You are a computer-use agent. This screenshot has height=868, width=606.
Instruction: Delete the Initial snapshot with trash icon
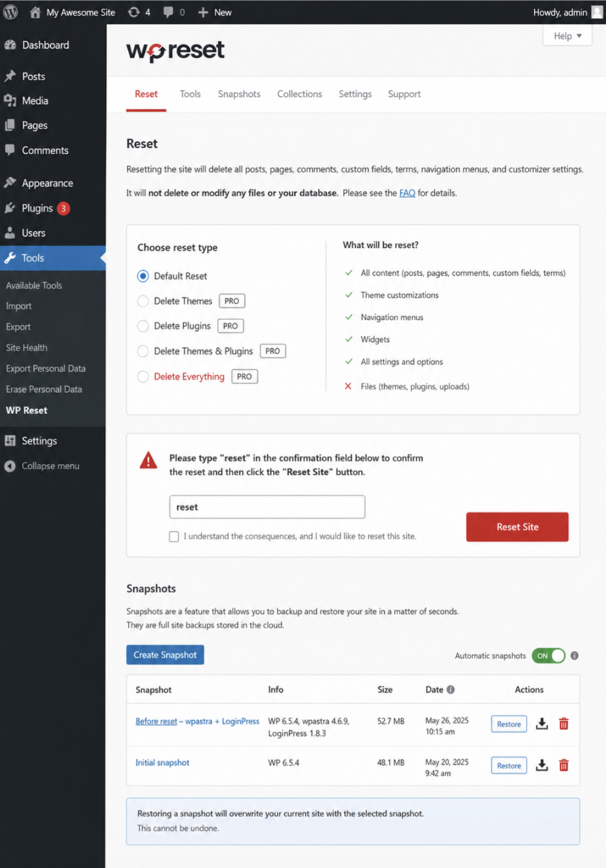click(564, 765)
